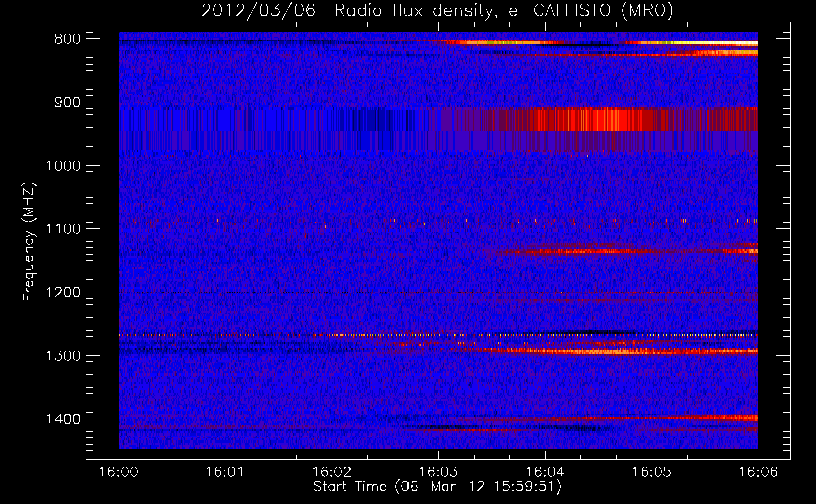This screenshot has width=816, height=504.
Task: Select the 'Frequency (MHZ)' axis label
Action: coord(29,242)
